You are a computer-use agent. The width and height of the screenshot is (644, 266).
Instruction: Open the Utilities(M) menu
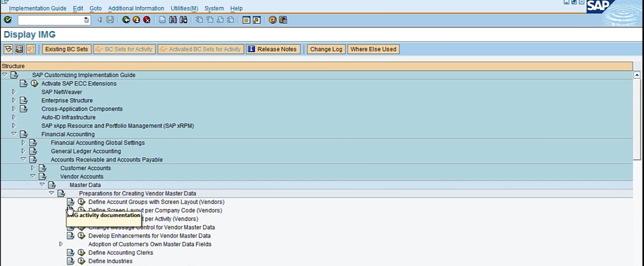pos(184,9)
